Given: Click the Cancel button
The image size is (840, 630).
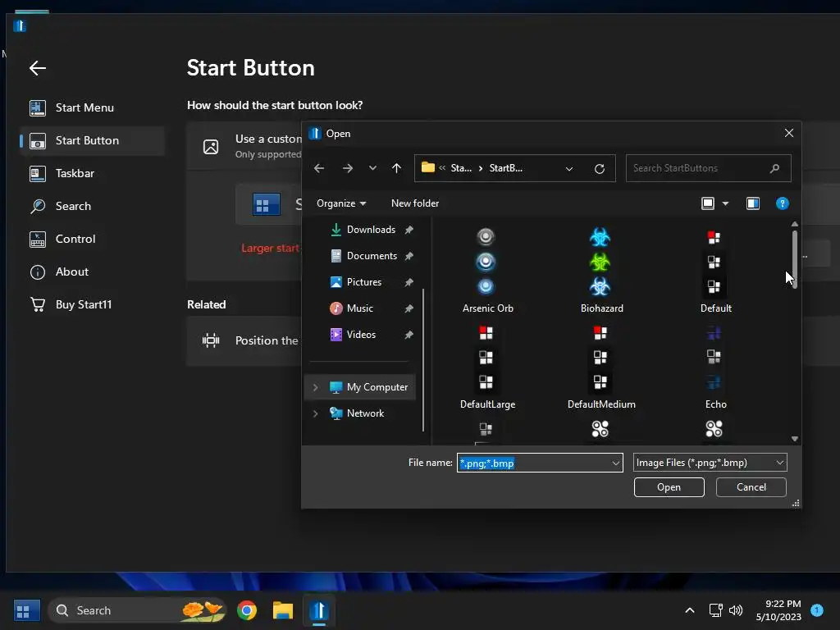Looking at the screenshot, I should point(751,487).
